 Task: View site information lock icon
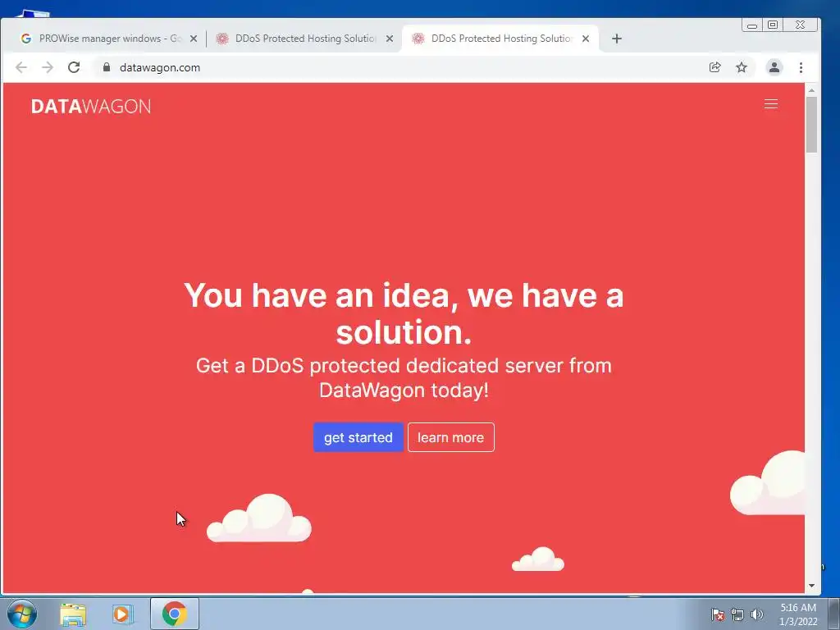pos(107,67)
